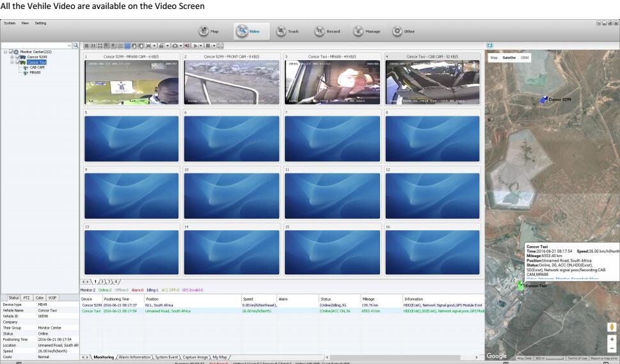Viewport: 620px width, 364px height.
Task: Open the device search combo dropdown
Action: (x=69, y=46)
